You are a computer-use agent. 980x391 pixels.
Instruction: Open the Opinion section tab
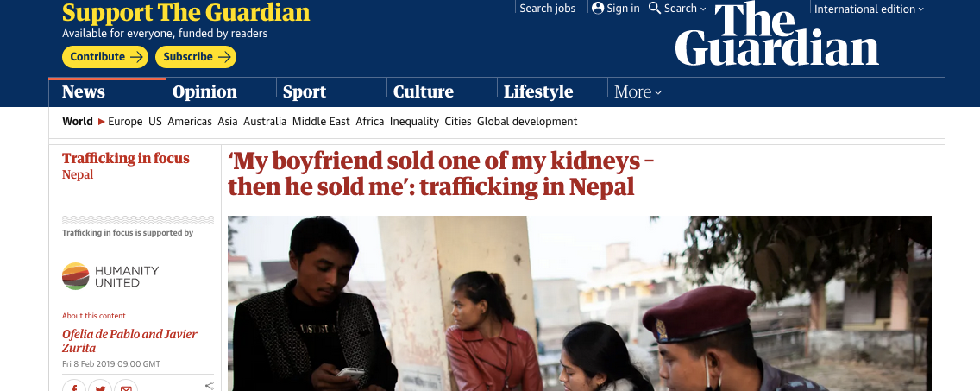tap(204, 91)
